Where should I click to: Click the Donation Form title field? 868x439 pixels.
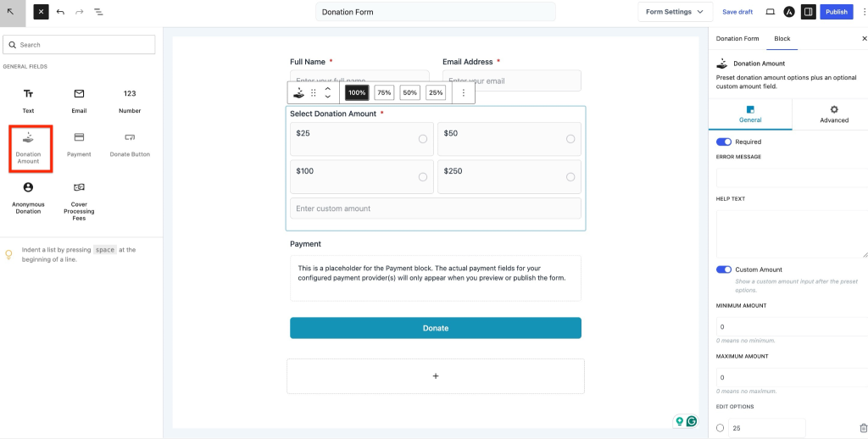coord(436,12)
